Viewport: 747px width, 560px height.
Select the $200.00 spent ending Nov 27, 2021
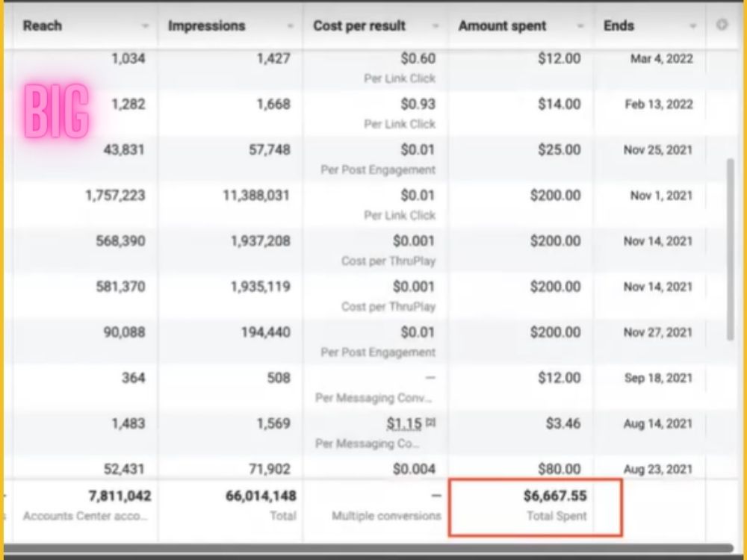coord(556,332)
